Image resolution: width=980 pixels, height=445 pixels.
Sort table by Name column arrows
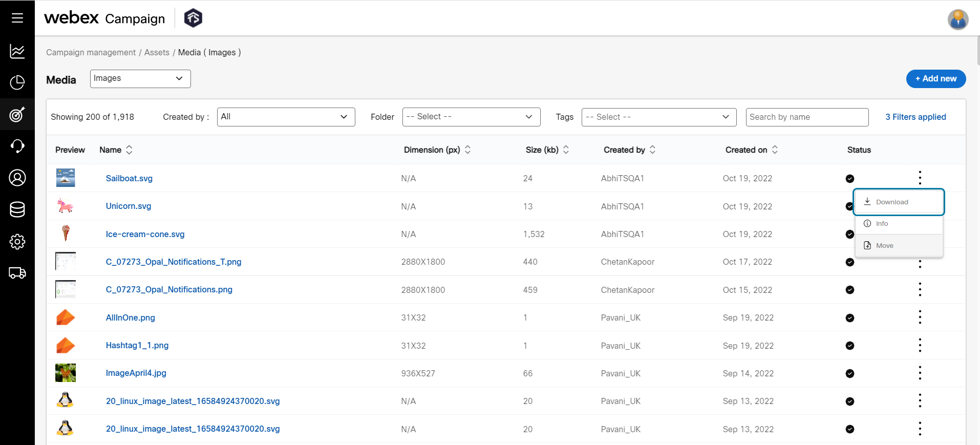point(129,150)
